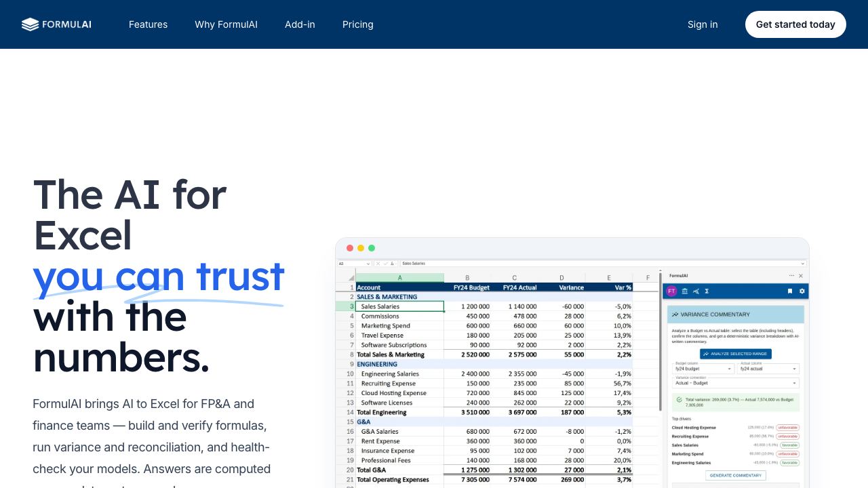The width and height of the screenshot is (868, 488).
Task: Select the Cloud Hosting Expense cell in column A
Action: coord(399,393)
